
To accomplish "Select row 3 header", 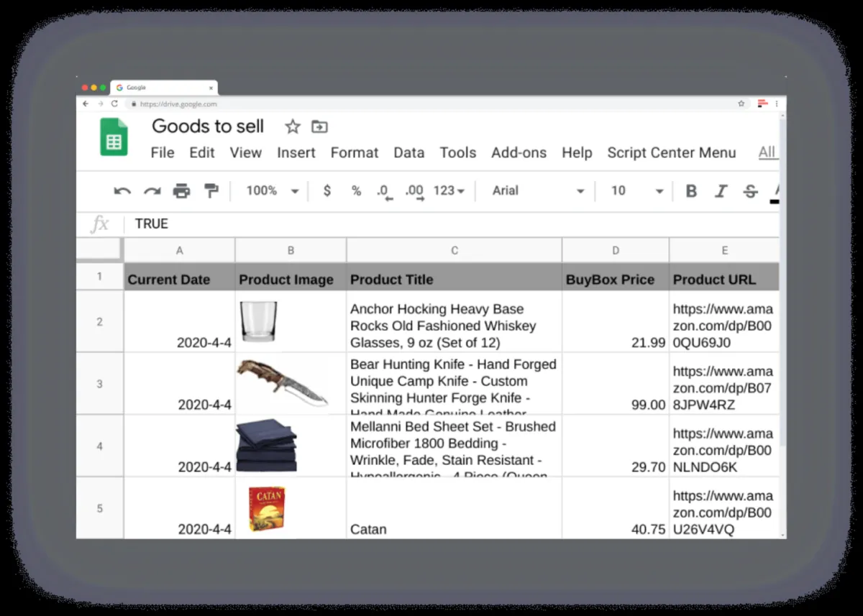I will click(100, 384).
